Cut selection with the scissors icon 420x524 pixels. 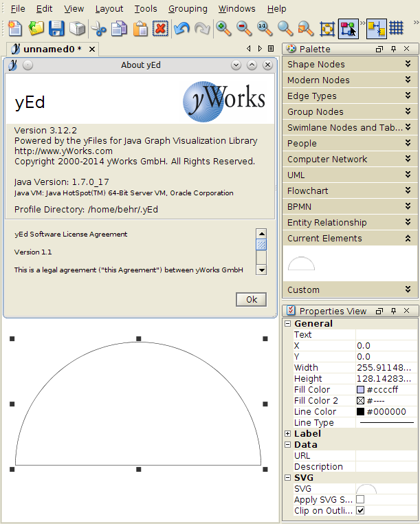click(98, 28)
